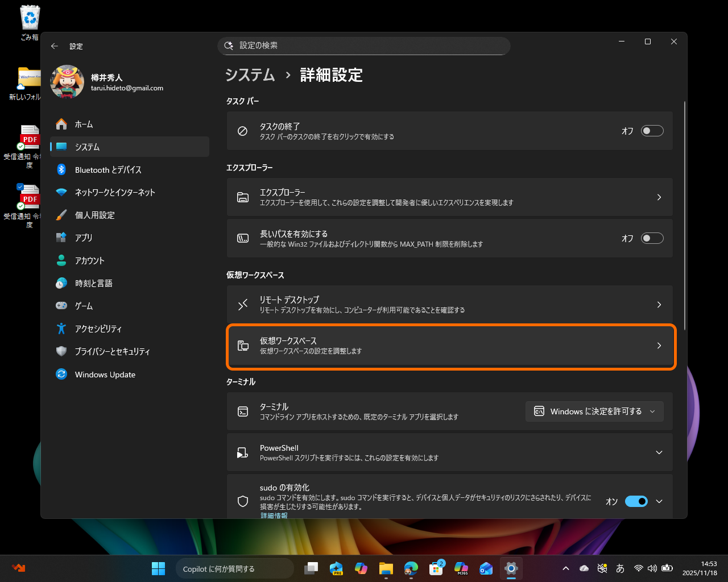Click the アカウント person icon
The width and height of the screenshot is (728, 582).
coord(61,260)
